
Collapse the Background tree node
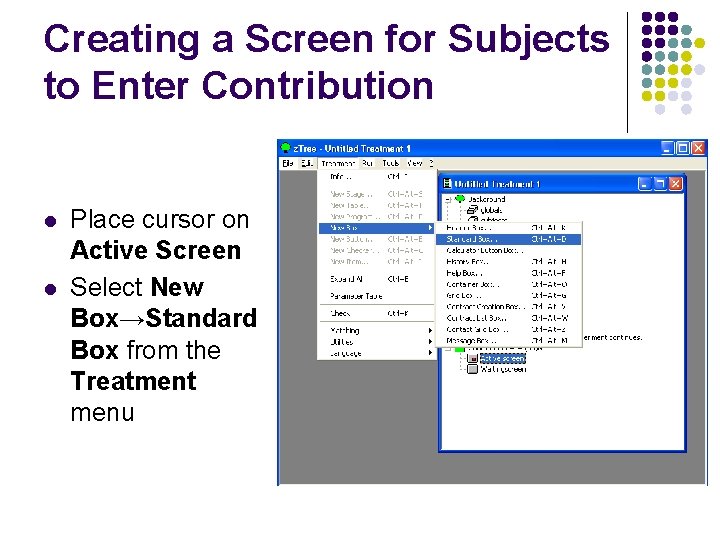pos(448,199)
